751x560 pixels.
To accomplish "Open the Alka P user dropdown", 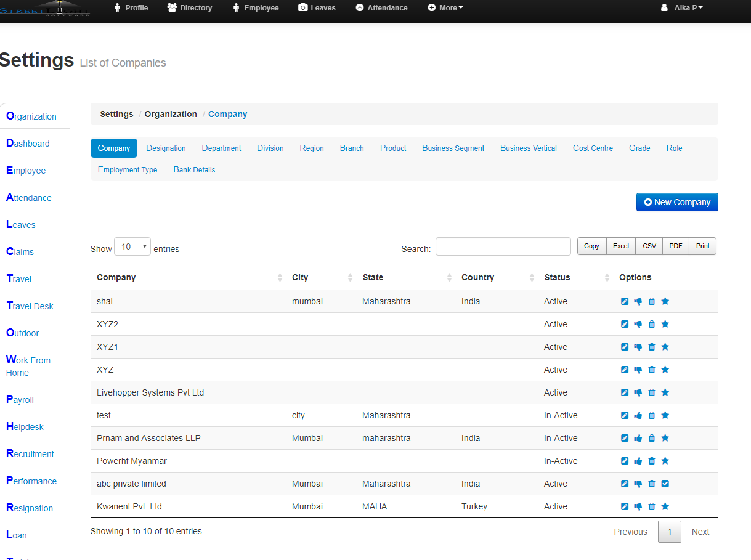I will tap(683, 8).
